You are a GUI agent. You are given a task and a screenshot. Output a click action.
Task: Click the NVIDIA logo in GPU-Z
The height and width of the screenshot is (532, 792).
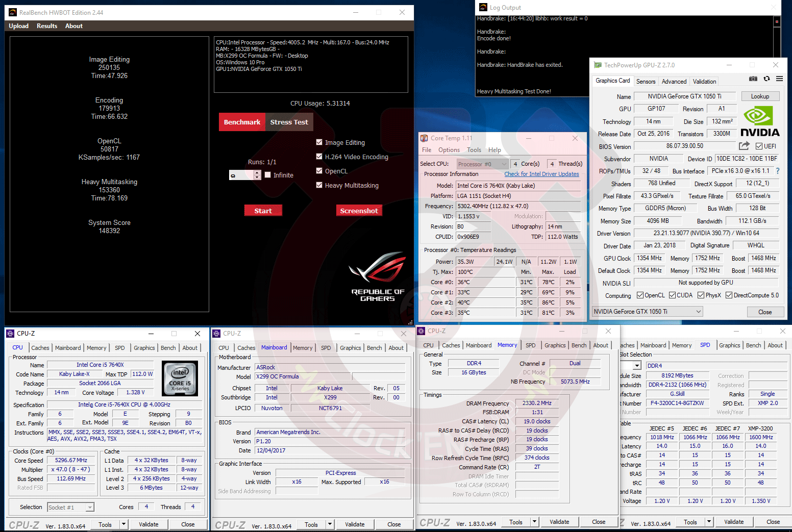[759, 122]
